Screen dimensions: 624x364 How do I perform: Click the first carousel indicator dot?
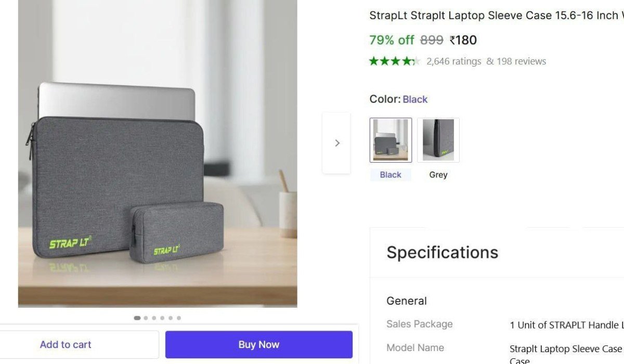coord(137,318)
